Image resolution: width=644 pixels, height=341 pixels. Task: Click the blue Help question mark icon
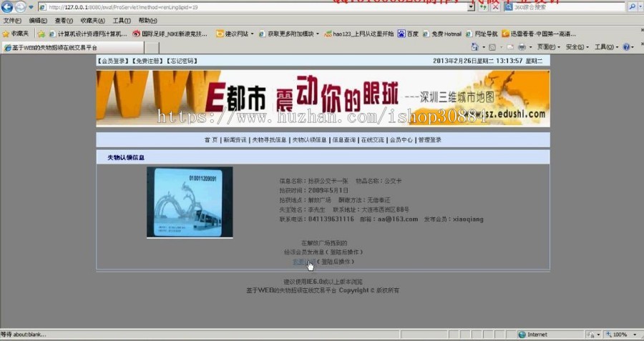click(626, 47)
